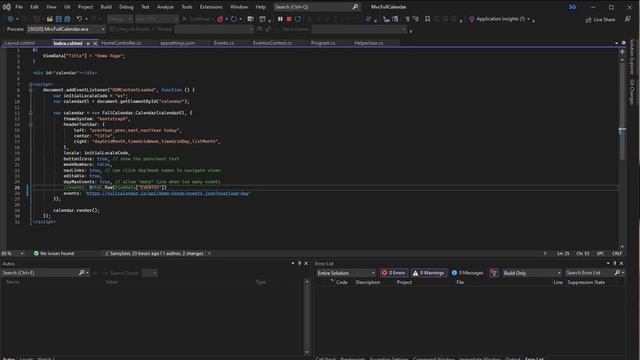Click the navigate backward icon in toolbar
This screenshot has width=640, height=360.
coord(10,19)
